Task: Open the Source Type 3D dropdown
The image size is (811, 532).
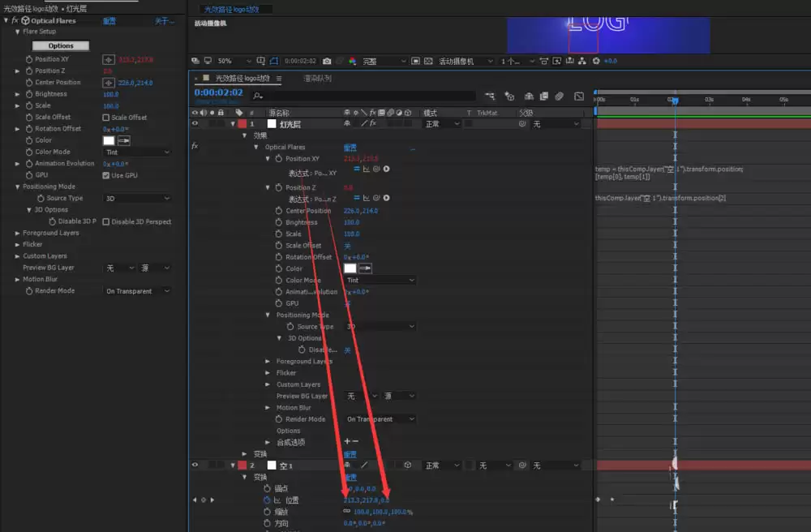Action: point(137,199)
